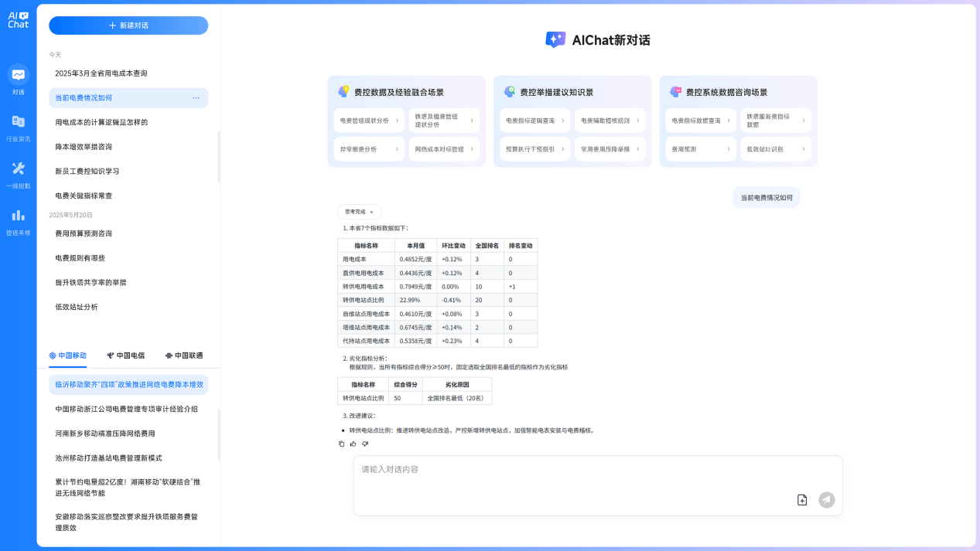Like the response with thumbs-up icon
The image size is (980, 551).
pos(353,444)
